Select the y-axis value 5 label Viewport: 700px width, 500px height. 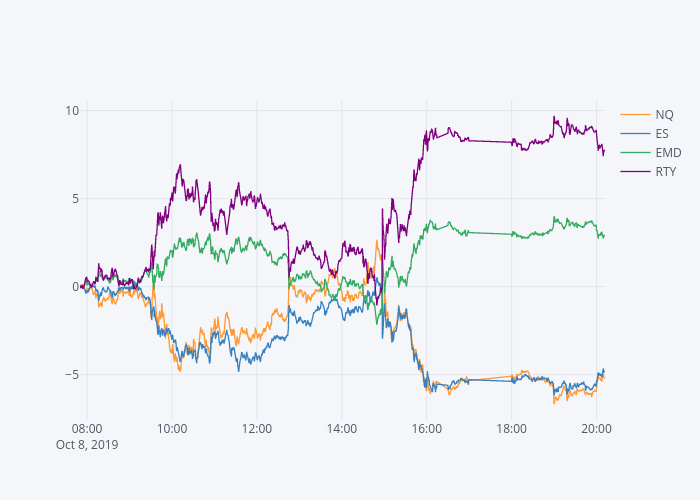coord(75,198)
